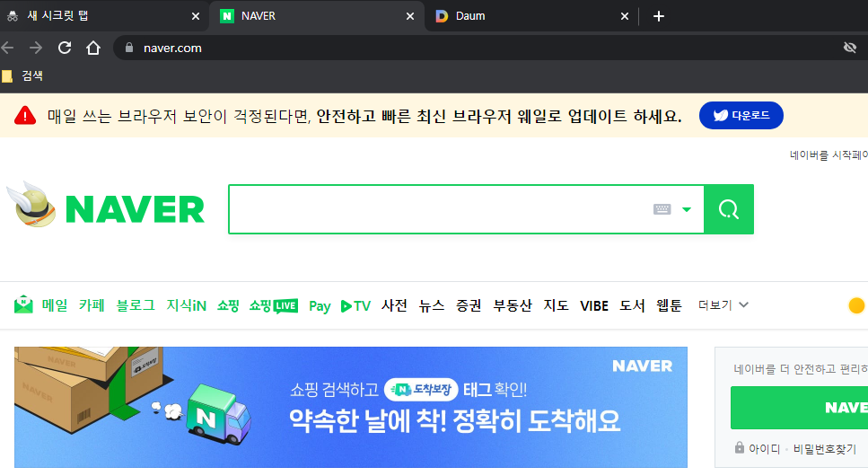Screen dimensions: 868x476
Task: Close the NAVER tab
Action: pos(410,16)
